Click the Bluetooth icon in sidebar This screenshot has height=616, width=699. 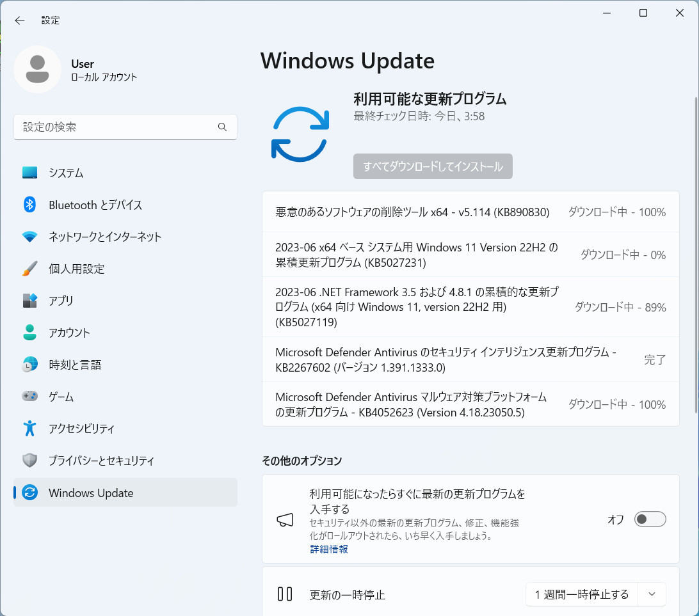(x=30, y=205)
